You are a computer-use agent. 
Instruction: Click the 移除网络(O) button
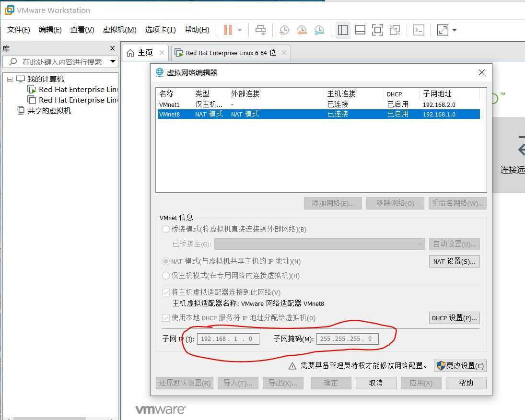pos(395,203)
